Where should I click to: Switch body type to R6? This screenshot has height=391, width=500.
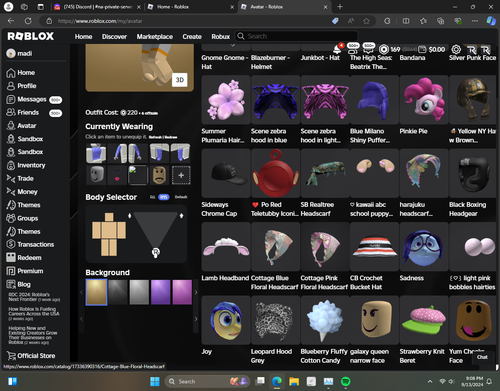(152, 197)
